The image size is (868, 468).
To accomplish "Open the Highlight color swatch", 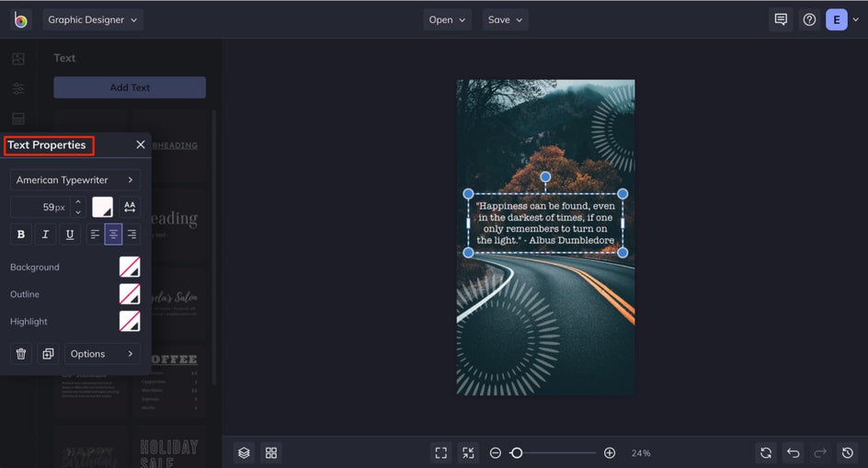I will pyautogui.click(x=130, y=321).
